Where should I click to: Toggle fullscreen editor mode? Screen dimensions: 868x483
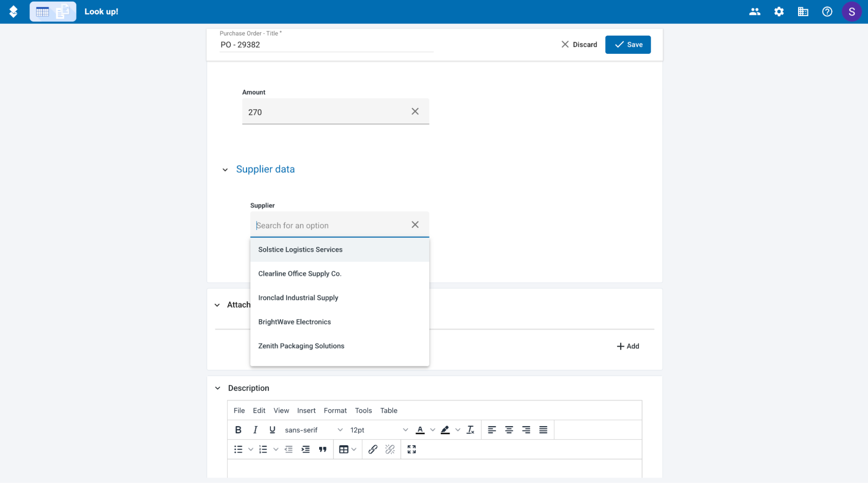pyautogui.click(x=412, y=449)
